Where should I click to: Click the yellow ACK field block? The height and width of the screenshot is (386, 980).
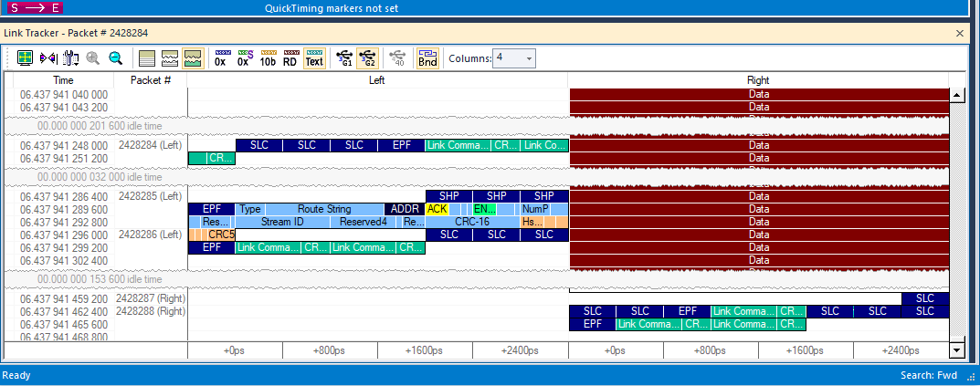(437, 209)
